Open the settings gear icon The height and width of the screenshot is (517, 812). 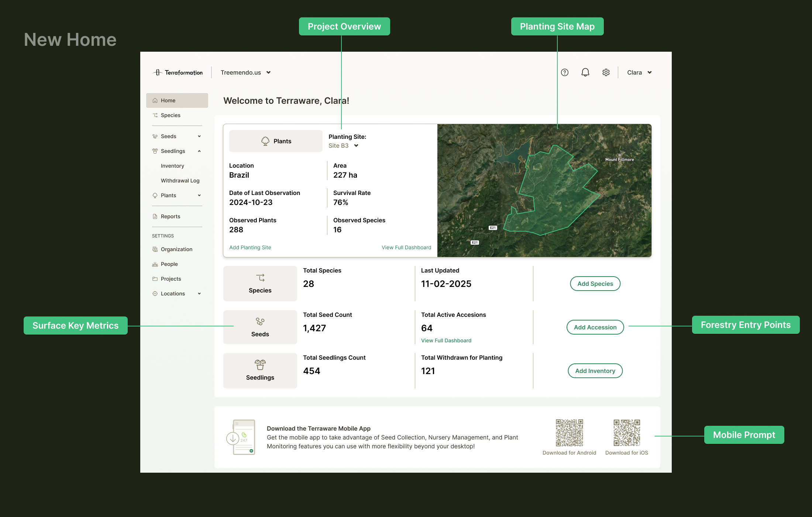[x=606, y=72]
